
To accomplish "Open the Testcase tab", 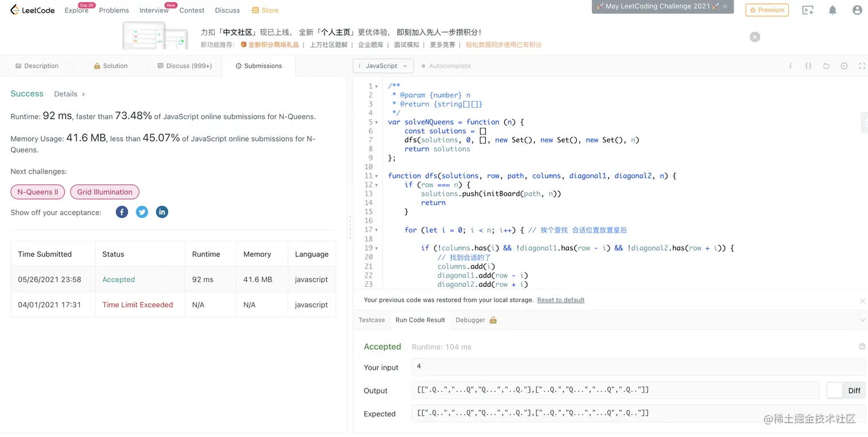I will (371, 320).
